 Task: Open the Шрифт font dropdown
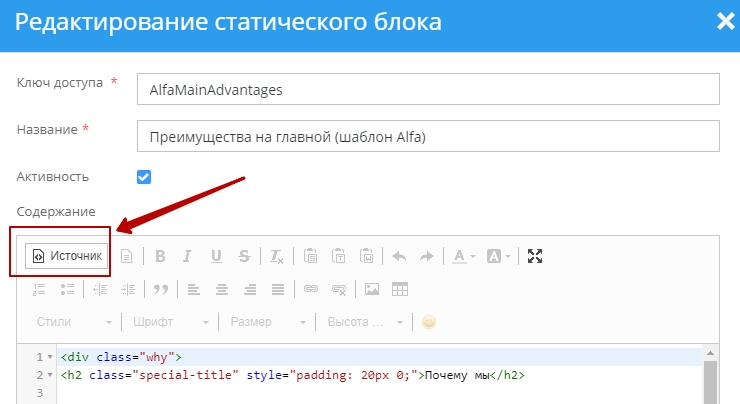[x=170, y=322]
